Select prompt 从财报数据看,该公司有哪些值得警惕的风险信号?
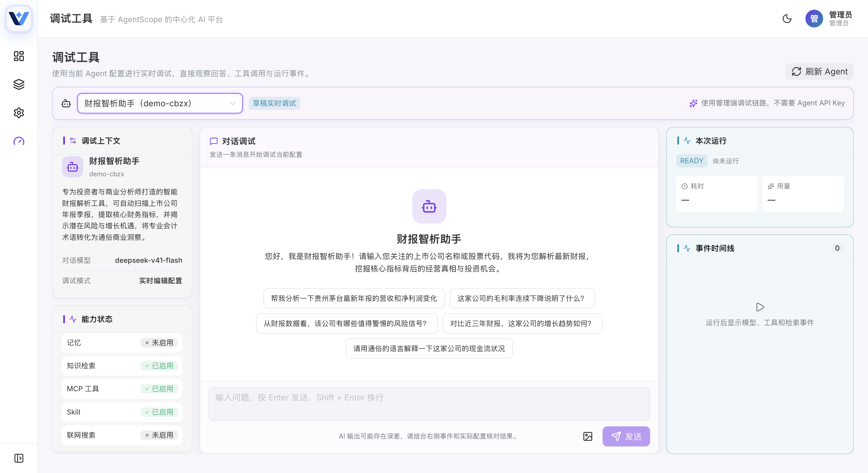The height and width of the screenshot is (473, 868). click(x=347, y=323)
